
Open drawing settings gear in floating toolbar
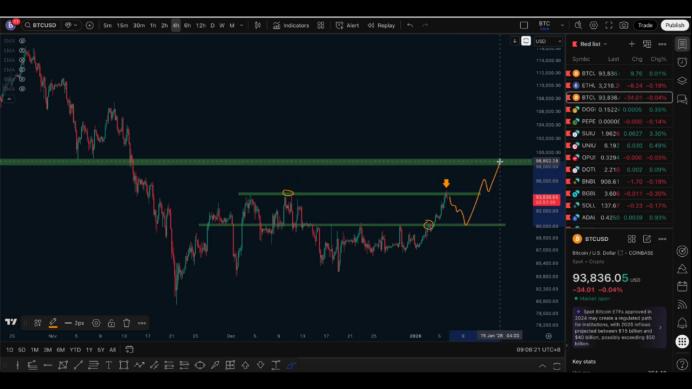coord(96,323)
